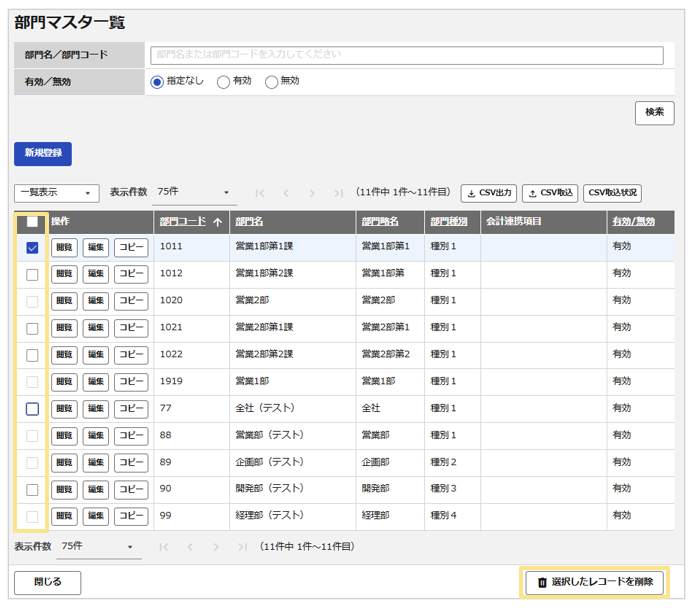This screenshot has width=695, height=612.
Task: Select the 無効 radio button
Action: tap(271, 82)
